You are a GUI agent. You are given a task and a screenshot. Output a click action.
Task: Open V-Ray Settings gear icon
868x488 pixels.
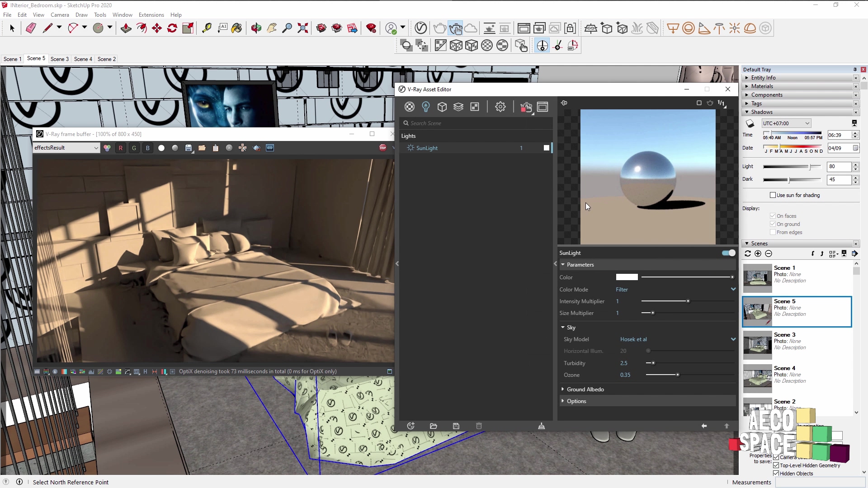point(500,107)
